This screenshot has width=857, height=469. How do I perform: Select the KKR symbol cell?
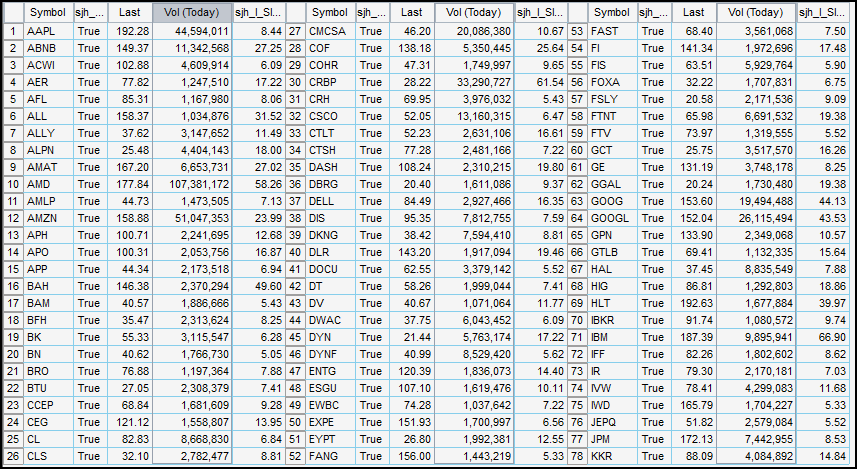[x=612, y=456]
